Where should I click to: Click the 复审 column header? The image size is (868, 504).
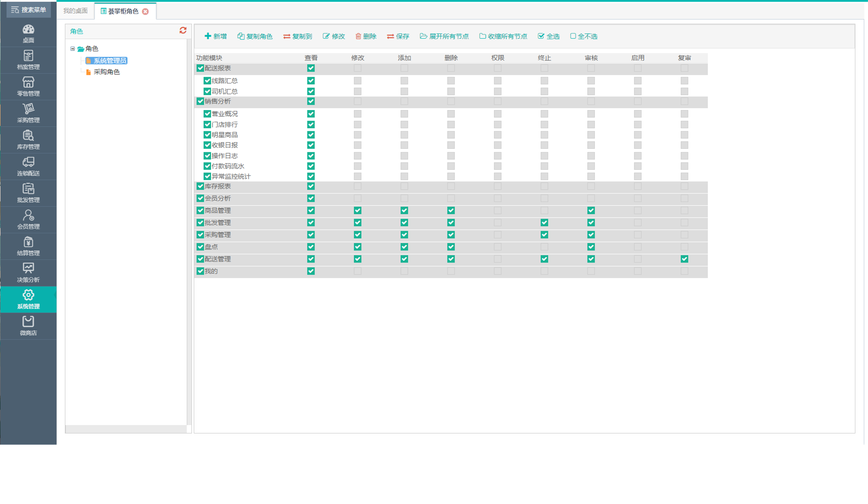[685, 58]
